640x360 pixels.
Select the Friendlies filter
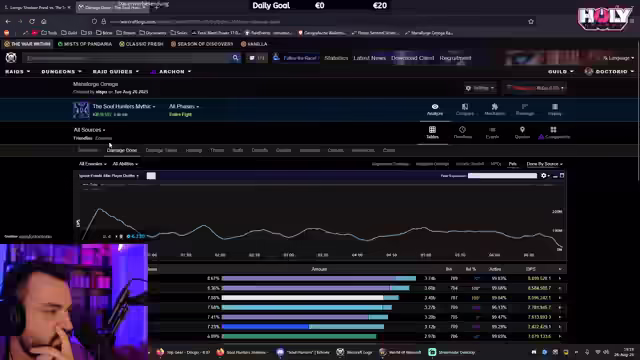click(83, 138)
